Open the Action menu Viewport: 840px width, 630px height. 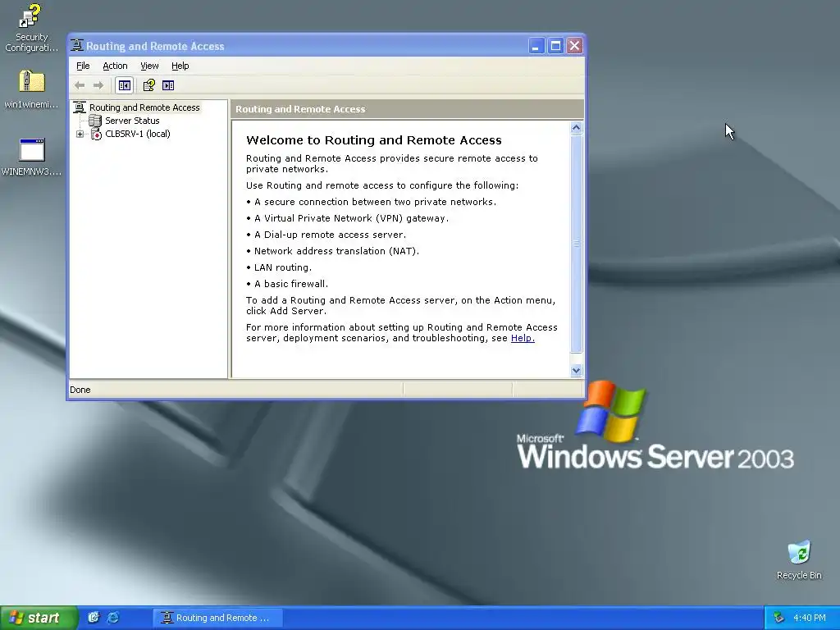(x=115, y=66)
